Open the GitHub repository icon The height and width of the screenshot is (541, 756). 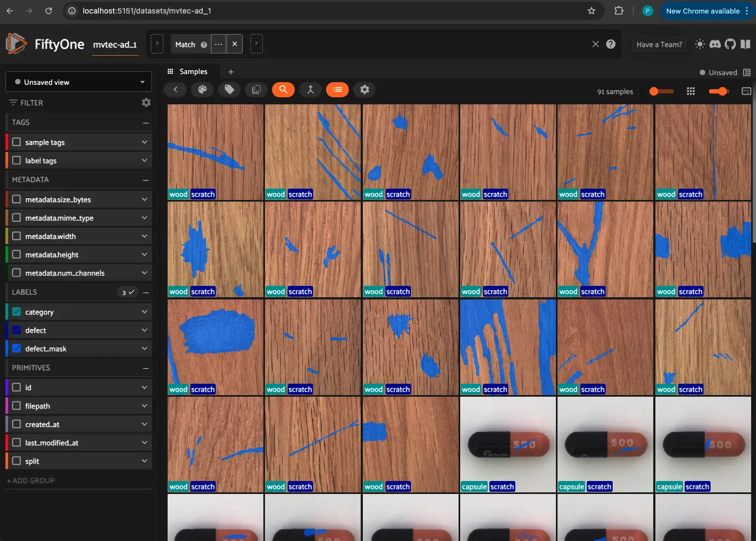tap(730, 44)
